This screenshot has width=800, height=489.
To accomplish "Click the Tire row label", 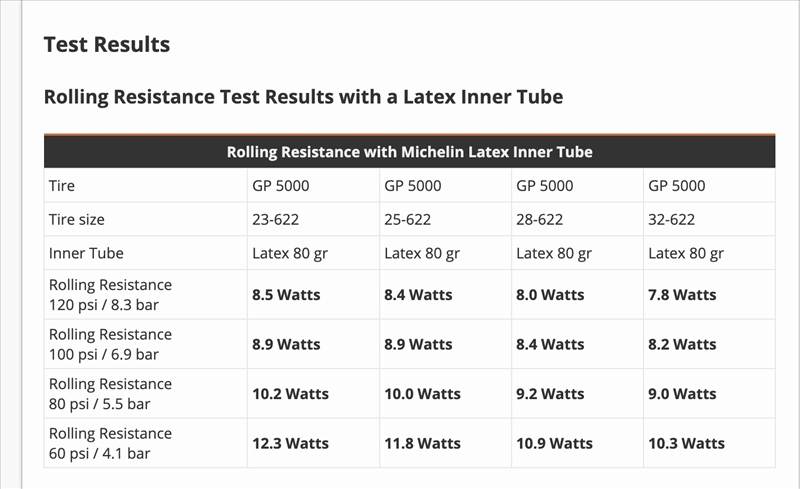I will tap(62, 186).
